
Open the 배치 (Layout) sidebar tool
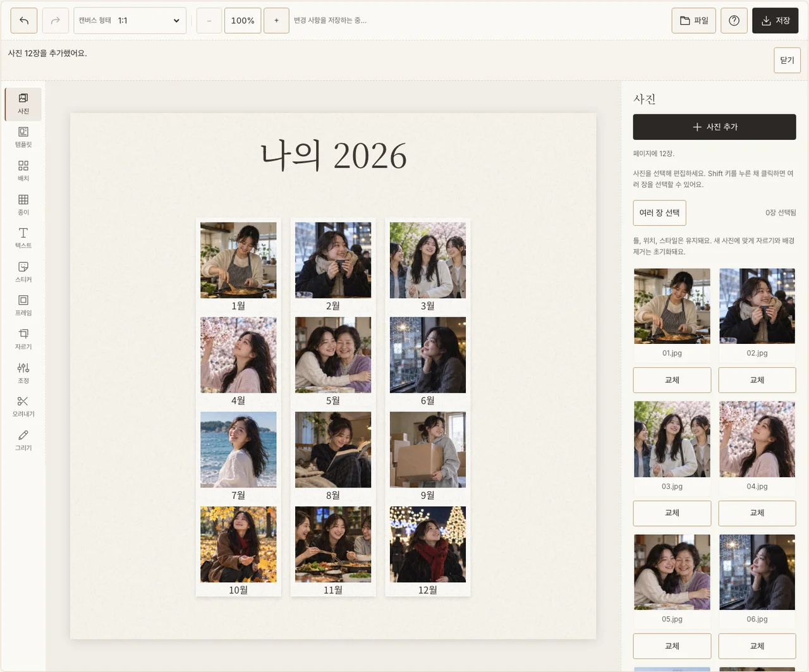(23, 171)
